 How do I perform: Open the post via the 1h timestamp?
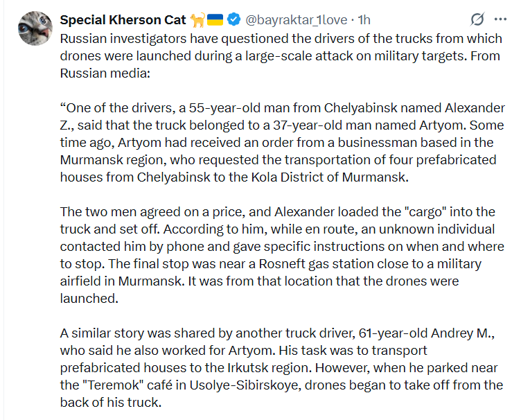pyautogui.click(x=364, y=20)
